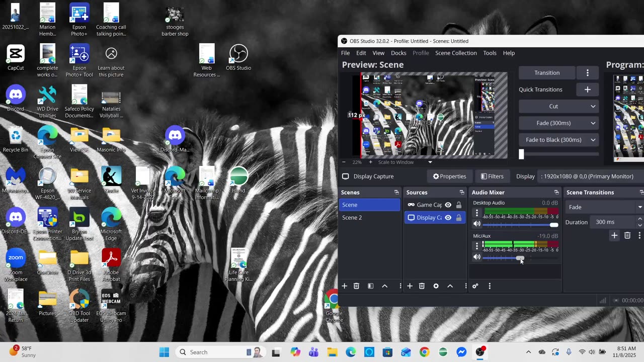The height and width of the screenshot is (362, 644).
Task: Open Malwarebytes desktop shortcut
Action: (16, 180)
